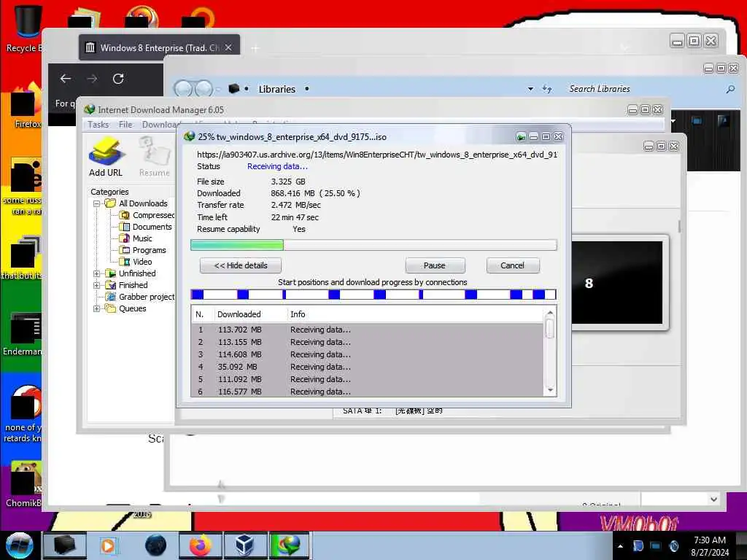Click the connections progress segment bar

(373, 295)
